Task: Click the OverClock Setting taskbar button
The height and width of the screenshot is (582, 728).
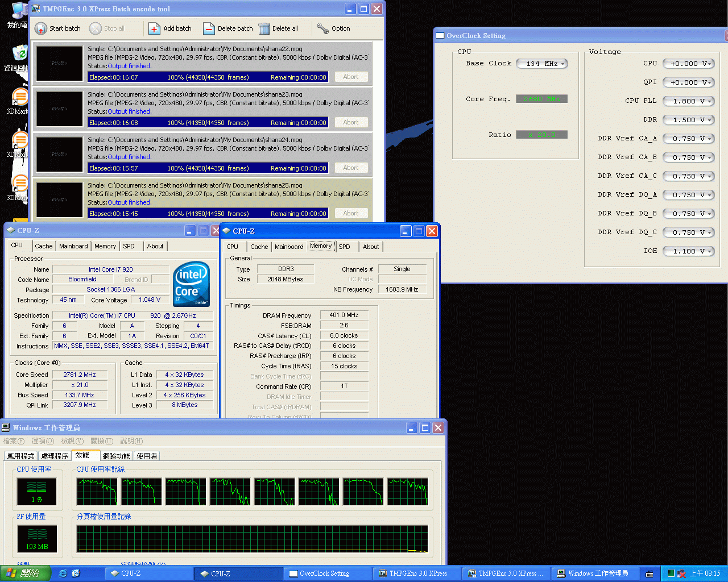Action: (x=328, y=573)
